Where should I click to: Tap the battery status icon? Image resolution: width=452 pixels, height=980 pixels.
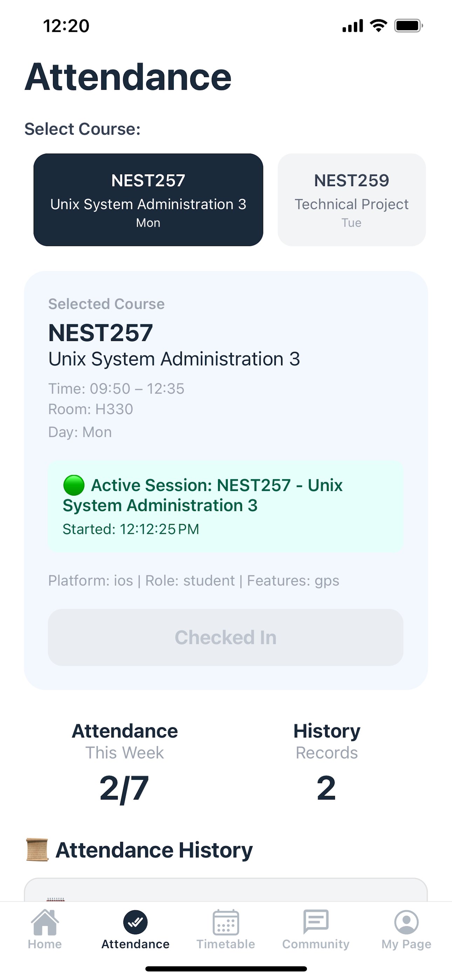coord(408,26)
